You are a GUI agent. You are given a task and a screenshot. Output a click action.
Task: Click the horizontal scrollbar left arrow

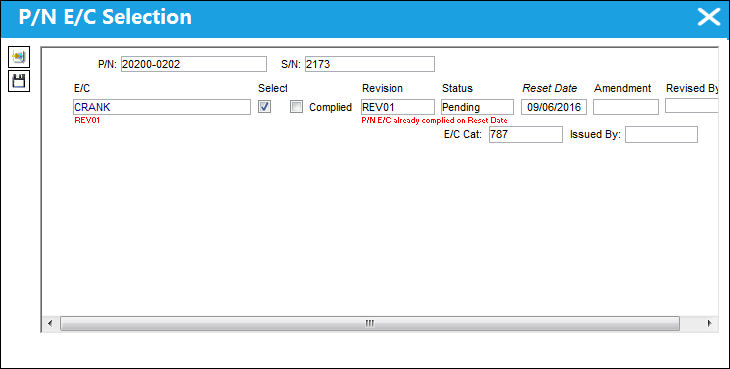pos(51,323)
